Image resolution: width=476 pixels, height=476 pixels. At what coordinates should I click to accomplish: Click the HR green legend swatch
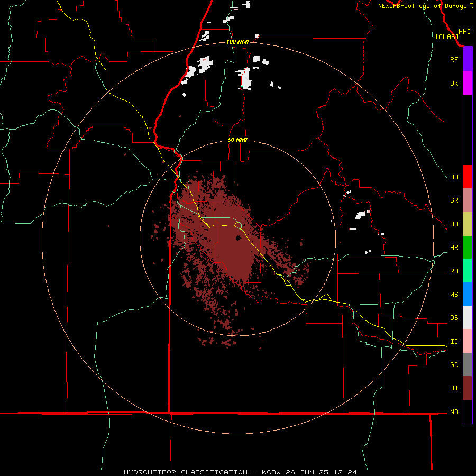pos(467,247)
